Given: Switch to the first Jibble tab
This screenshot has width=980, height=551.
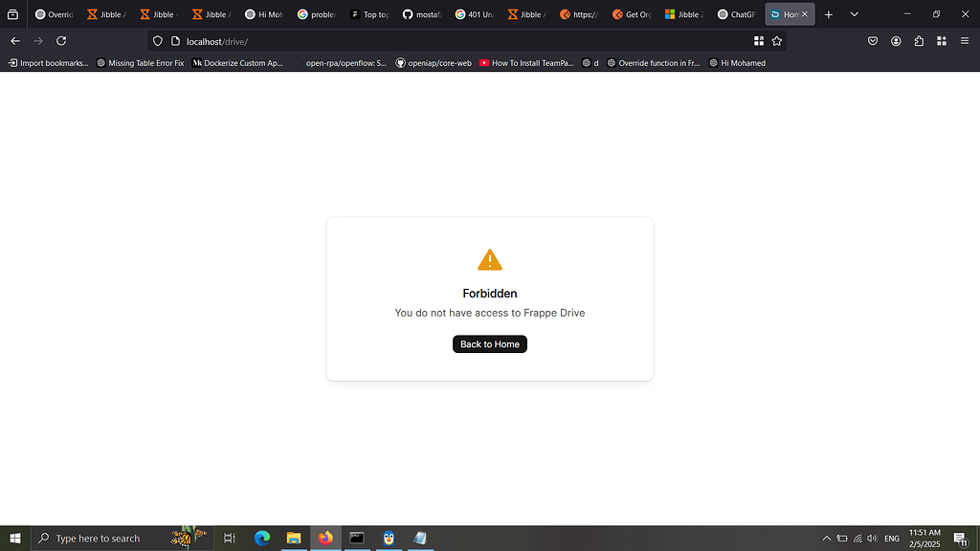Looking at the screenshot, I should 105,14.
